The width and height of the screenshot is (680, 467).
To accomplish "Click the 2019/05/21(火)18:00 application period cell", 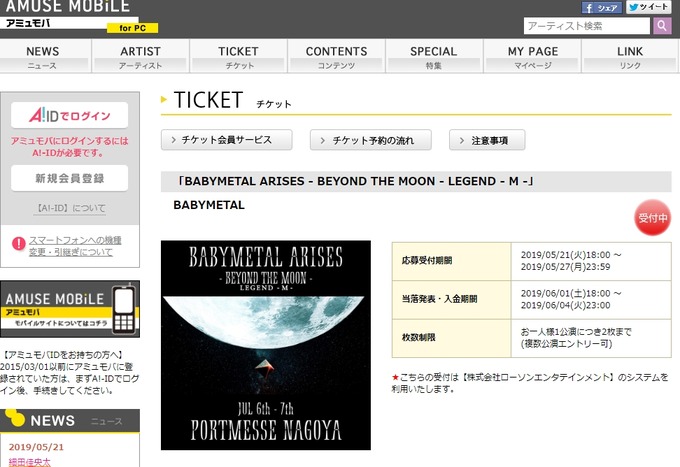I will coord(591,261).
